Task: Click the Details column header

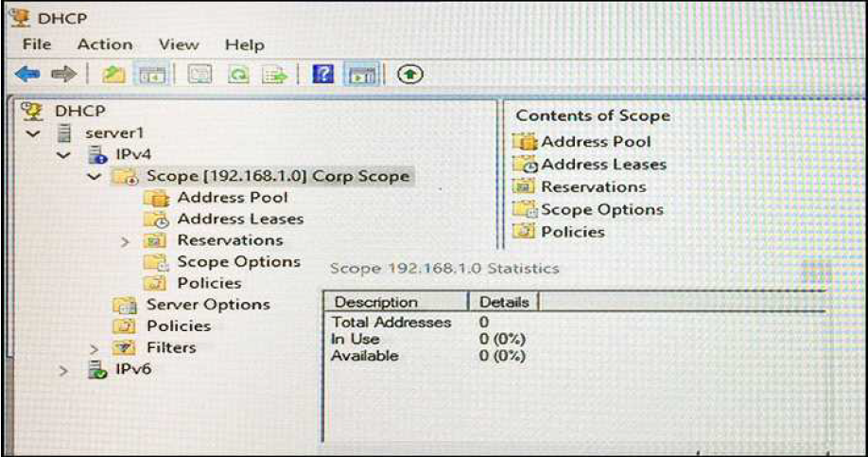Action: (504, 303)
